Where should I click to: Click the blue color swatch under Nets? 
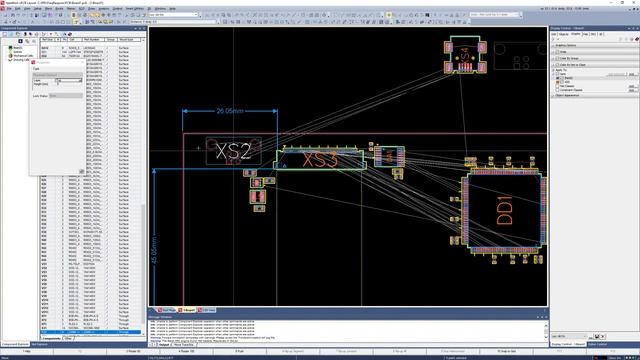click(x=558, y=78)
